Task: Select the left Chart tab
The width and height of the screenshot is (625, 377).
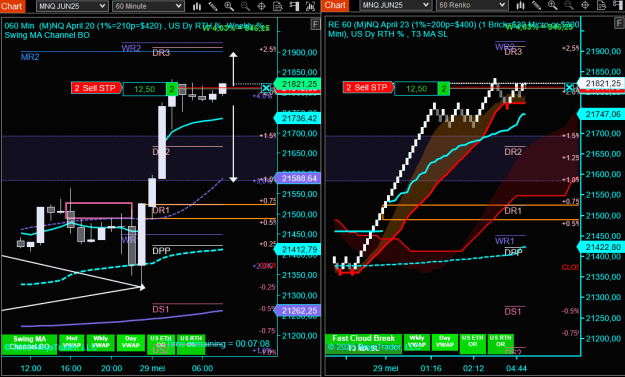Action: tap(12, 6)
